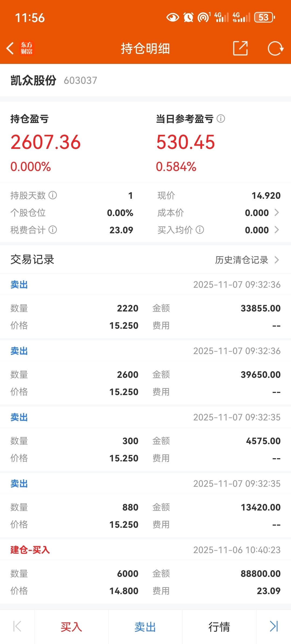The height and width of the screenshot is (644, 291).
Task: Tap info icon beside 买入均价
Action: (x=200, y=230)
